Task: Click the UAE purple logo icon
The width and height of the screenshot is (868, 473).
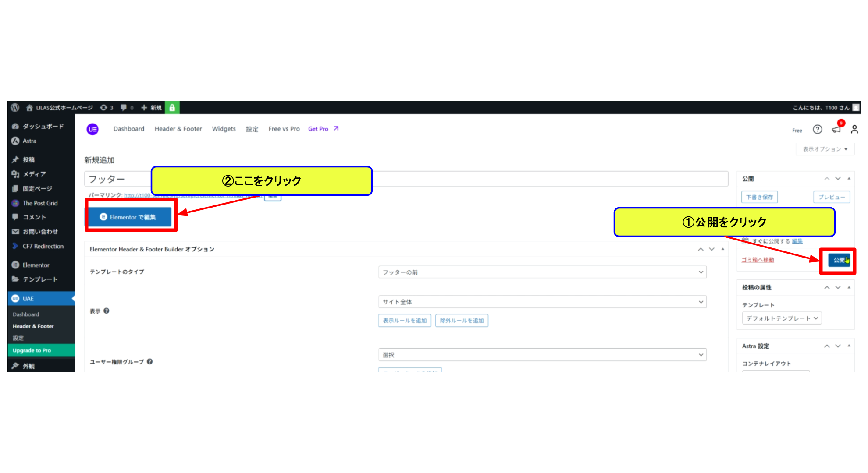Action: (x=92, y=129)
